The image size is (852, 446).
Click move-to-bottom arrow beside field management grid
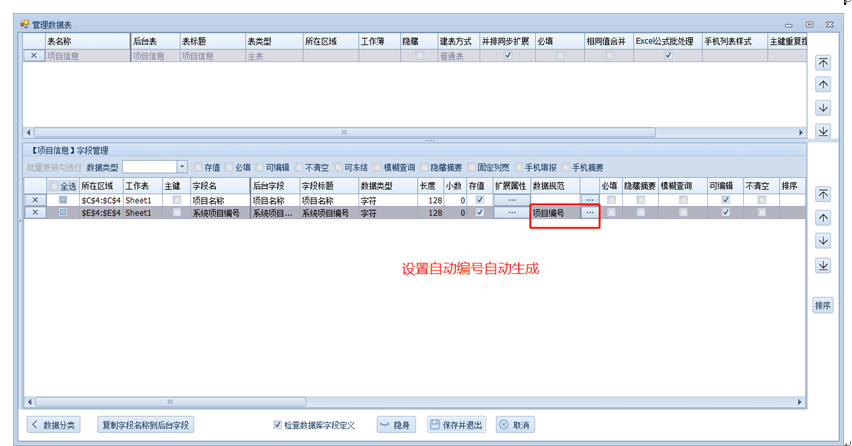pos(823,266)
